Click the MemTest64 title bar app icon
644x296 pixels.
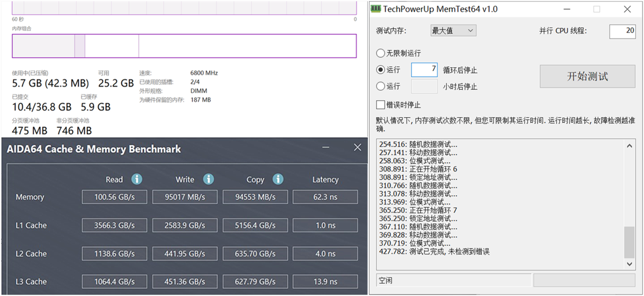pyautogui.click(x=376, y=9)
